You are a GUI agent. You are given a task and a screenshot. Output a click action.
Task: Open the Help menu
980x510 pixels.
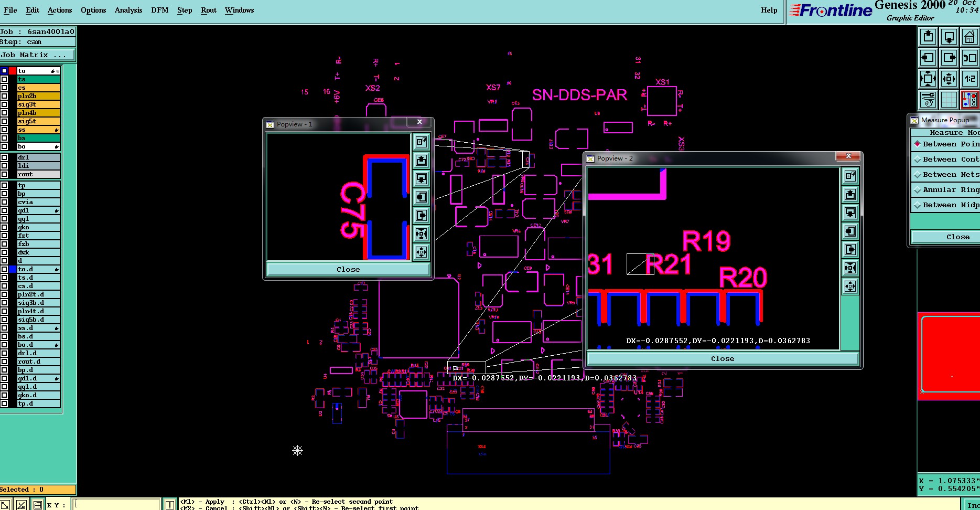769,10
